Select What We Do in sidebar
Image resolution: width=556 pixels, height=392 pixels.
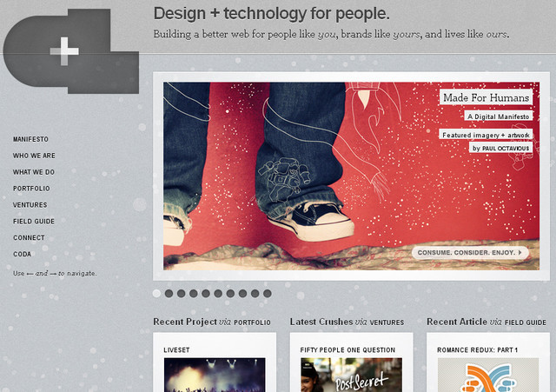pos(34,172)
